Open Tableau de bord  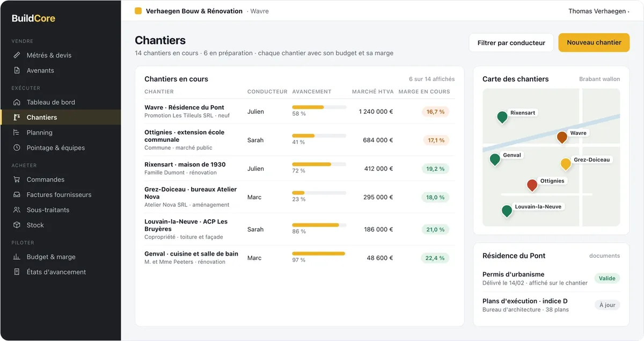[x=61, y=102]
